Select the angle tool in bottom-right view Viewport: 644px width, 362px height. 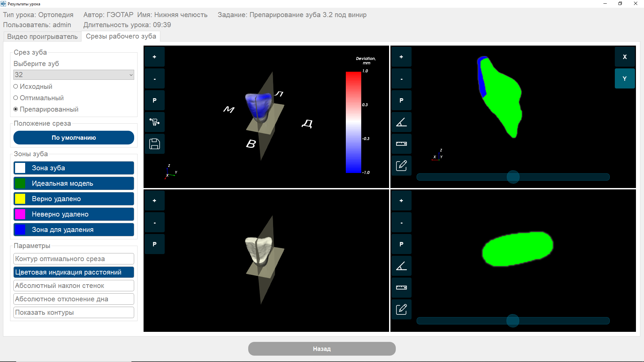pos(401,266)
